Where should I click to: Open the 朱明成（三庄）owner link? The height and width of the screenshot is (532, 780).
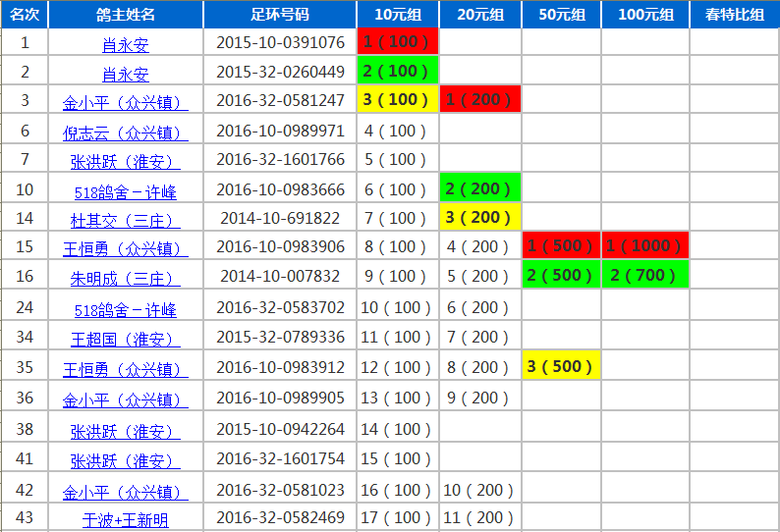tap(125, 278)
